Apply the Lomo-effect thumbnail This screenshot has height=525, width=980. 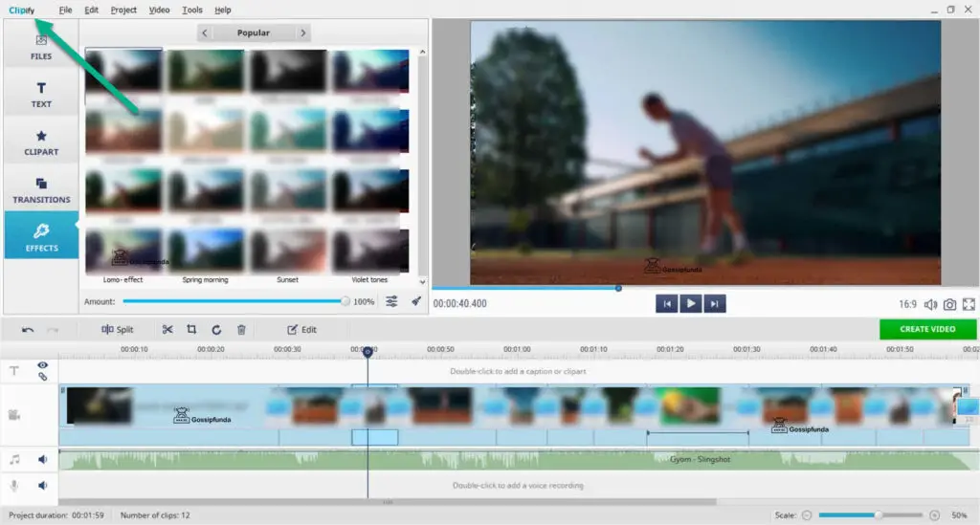tap(123, 251)
